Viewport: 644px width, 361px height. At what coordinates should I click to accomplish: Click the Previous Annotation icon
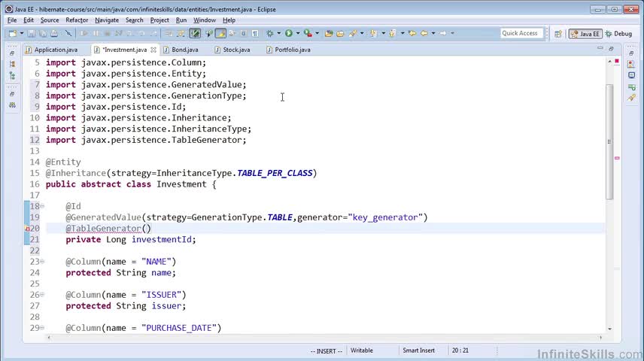[x=393, y=33]
